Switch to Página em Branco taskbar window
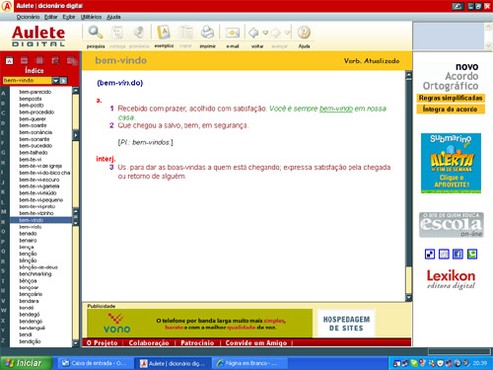 pos(250,363)
